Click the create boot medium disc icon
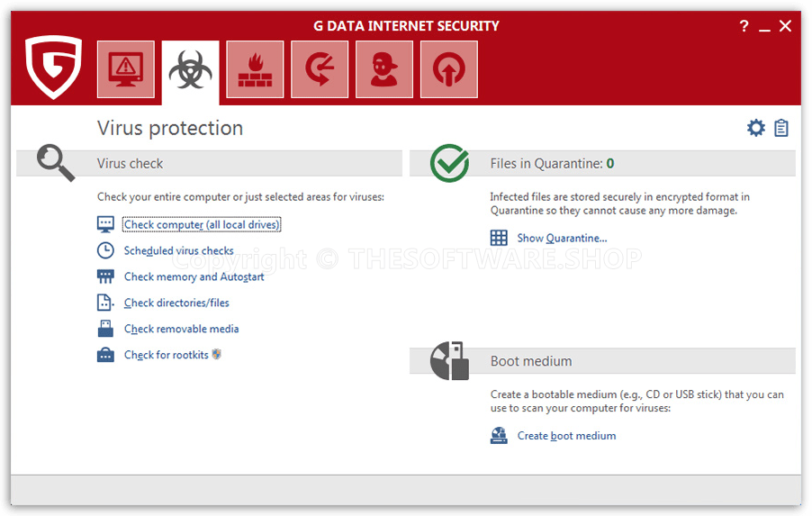 click(499, 436)
